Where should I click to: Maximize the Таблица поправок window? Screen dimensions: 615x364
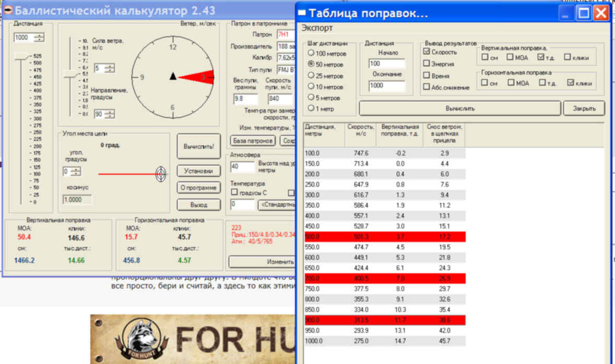click(584, 13)
